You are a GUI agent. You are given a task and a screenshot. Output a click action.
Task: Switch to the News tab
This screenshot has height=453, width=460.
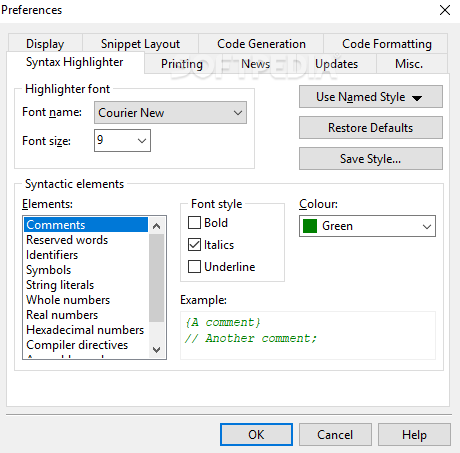[x=255, y=64]
